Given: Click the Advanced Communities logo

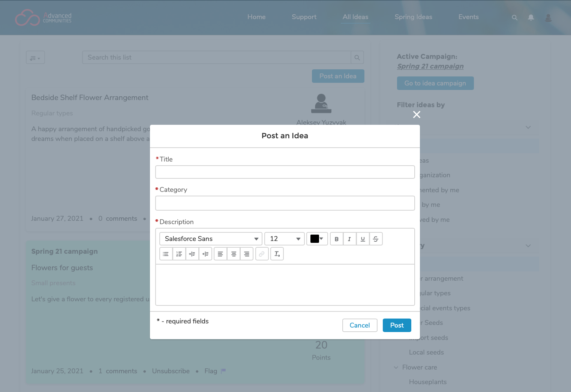Looking at the screenshot, I should tap(43, 18).
